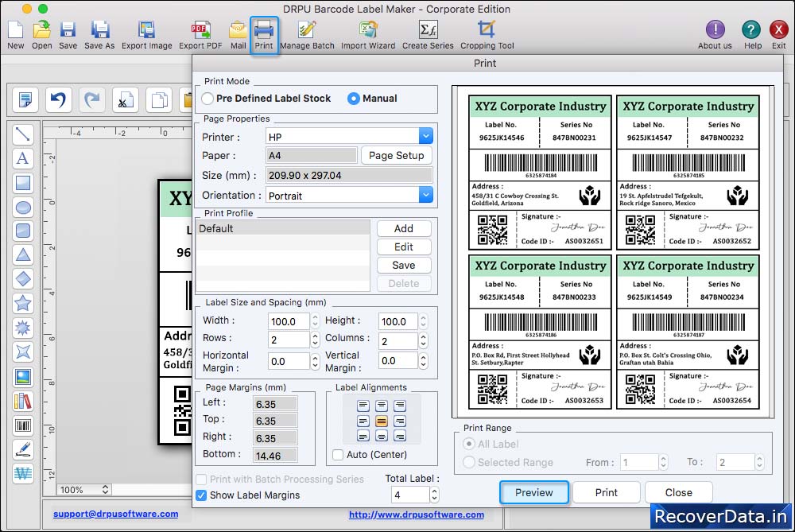Image resolution: width=795 pixels, height=532 pixels.
Task: Adjust the Vertical Margin stepper
Action: 424,360
